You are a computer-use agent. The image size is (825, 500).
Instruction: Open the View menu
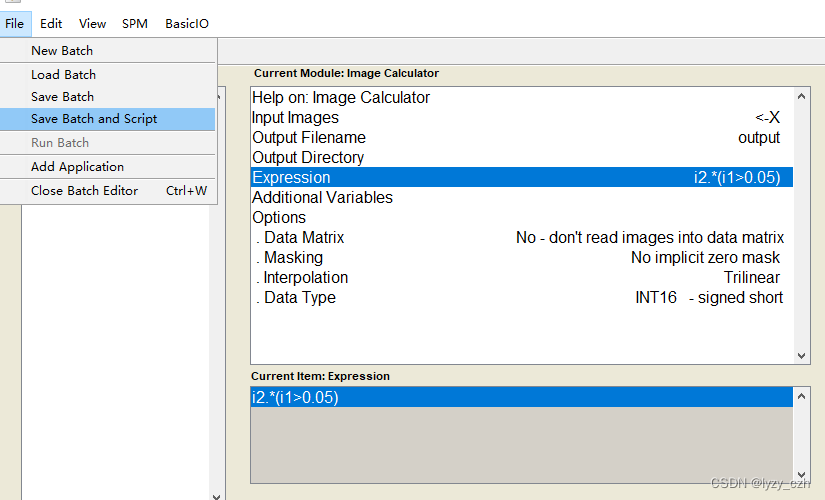(92, 23)
